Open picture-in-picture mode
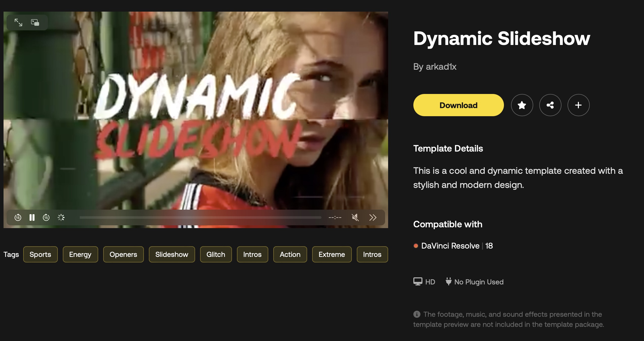The width and height of the screenshot is (644, 341). pos(35,22)
